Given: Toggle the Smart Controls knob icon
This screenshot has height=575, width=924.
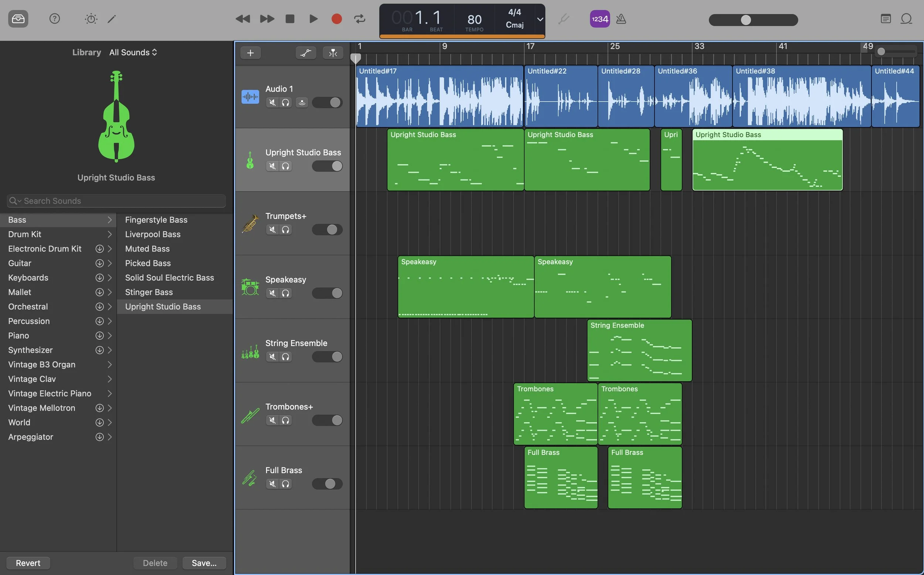Looking at the screenshot, I should click(91, 18).
